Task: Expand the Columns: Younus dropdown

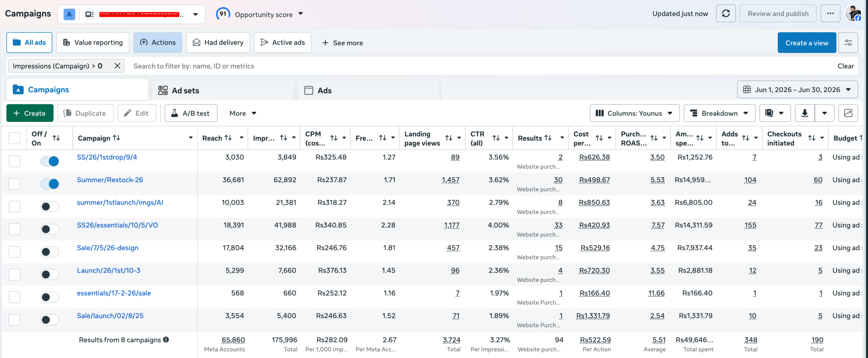Action: tap(634, 113)
